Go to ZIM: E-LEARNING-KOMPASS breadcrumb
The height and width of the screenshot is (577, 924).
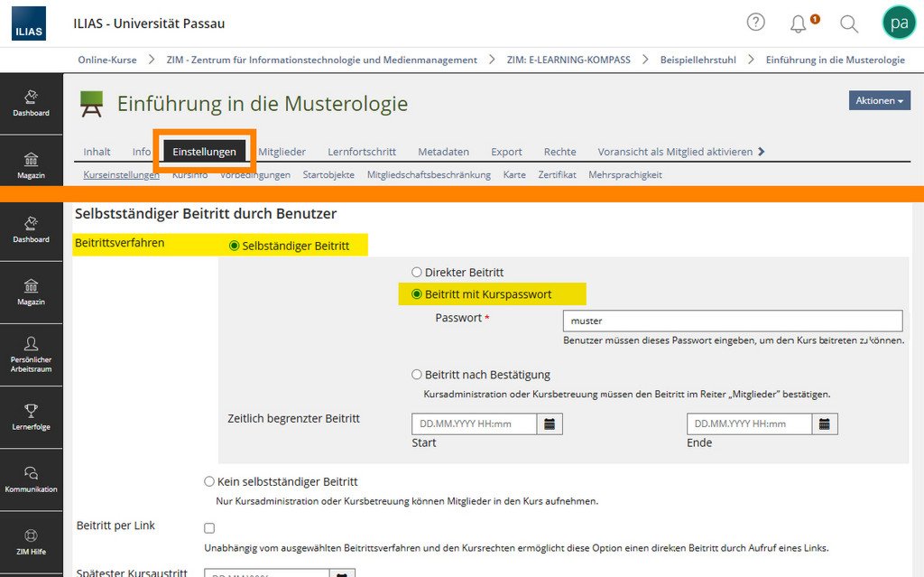click(x=568, y=60)
